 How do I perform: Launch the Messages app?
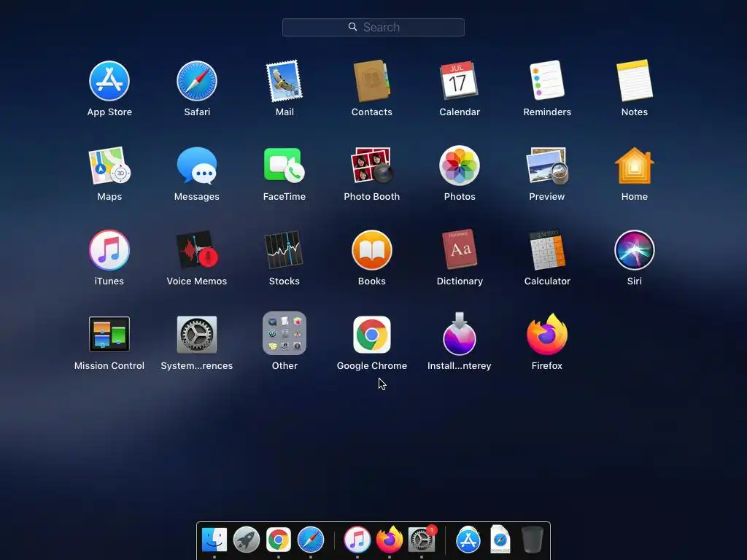[197, 166]
